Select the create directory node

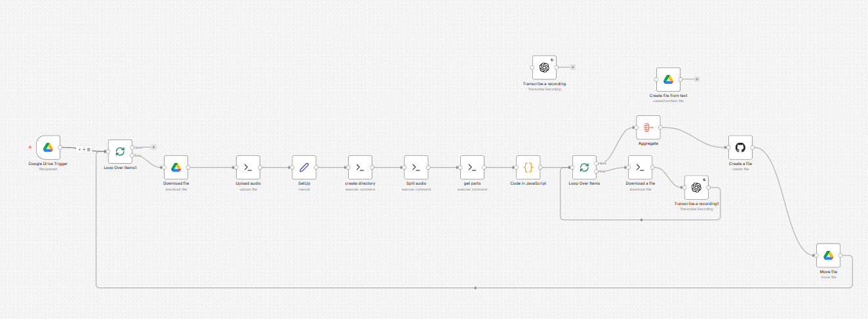(x=360, y=168)
